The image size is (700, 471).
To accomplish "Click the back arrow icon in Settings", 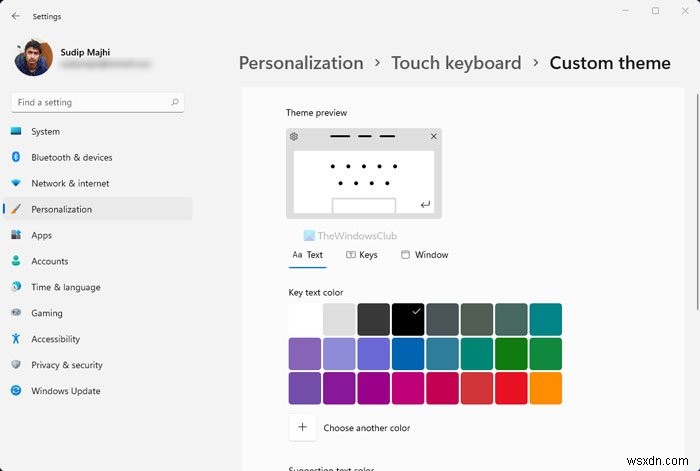I will (x=15, y=17).
